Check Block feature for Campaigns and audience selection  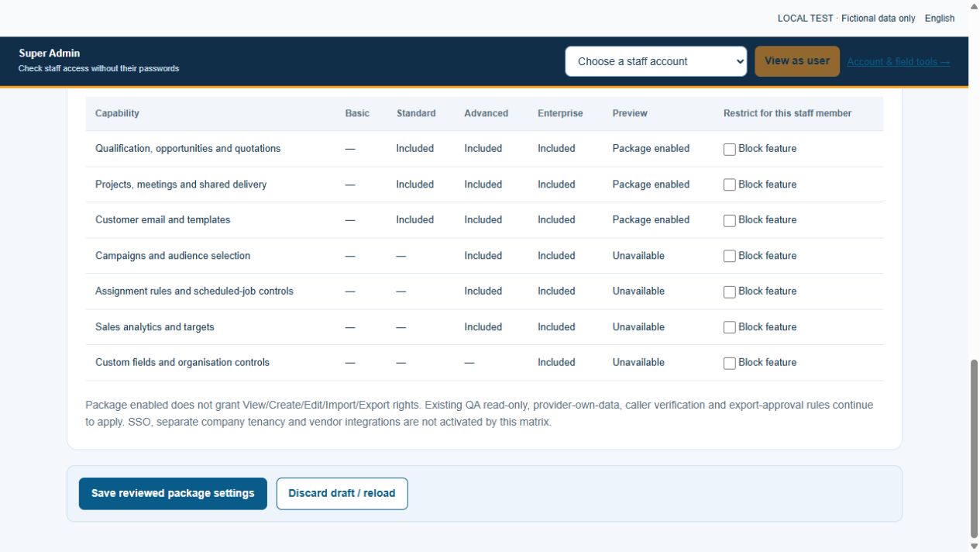[730, 257]
